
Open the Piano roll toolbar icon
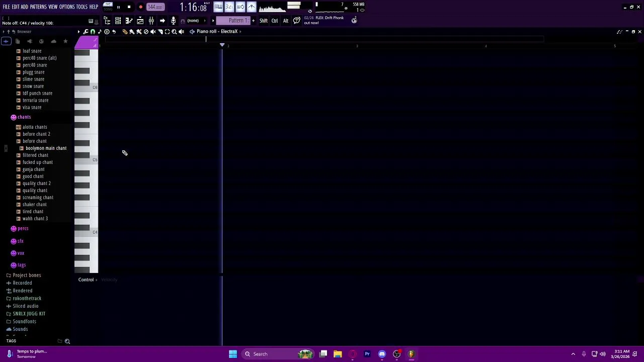(129, 21)
